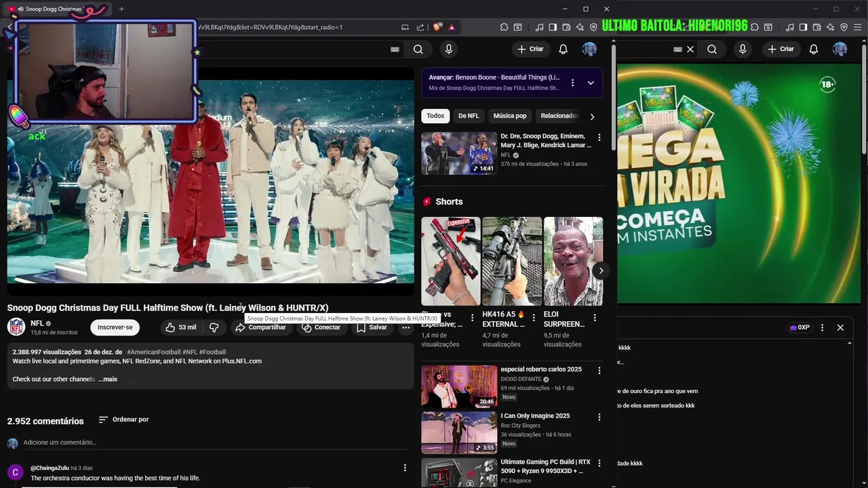Open Brave Wallet icon in right toolbar
Screen dimensions: 868x488
(x=817, y=27)
